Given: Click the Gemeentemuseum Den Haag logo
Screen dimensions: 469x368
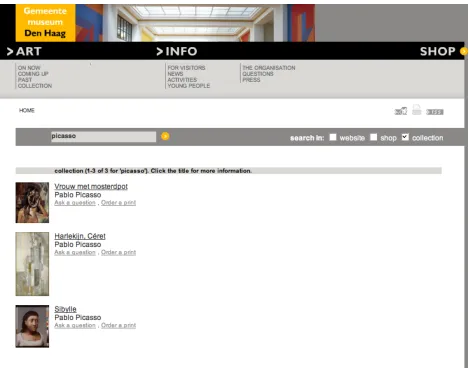Looking at the screenshot, I should (45, 23).
